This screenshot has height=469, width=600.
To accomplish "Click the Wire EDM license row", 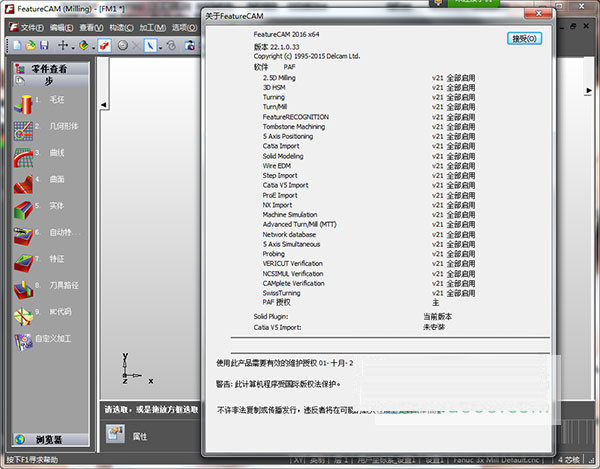I will tap(369, 166).
